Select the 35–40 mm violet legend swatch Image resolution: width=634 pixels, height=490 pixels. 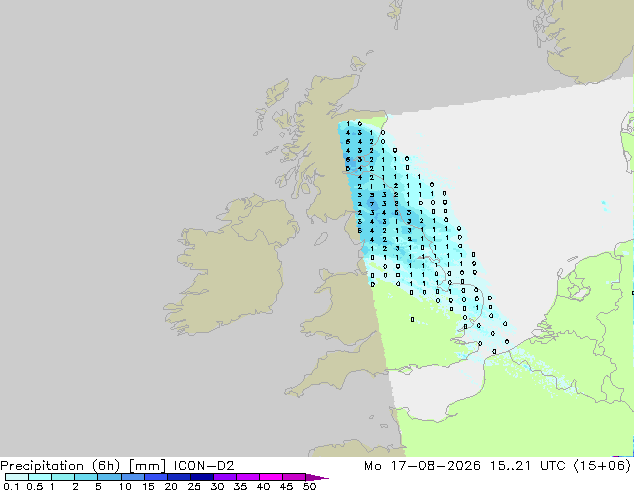tap(248, 477)
